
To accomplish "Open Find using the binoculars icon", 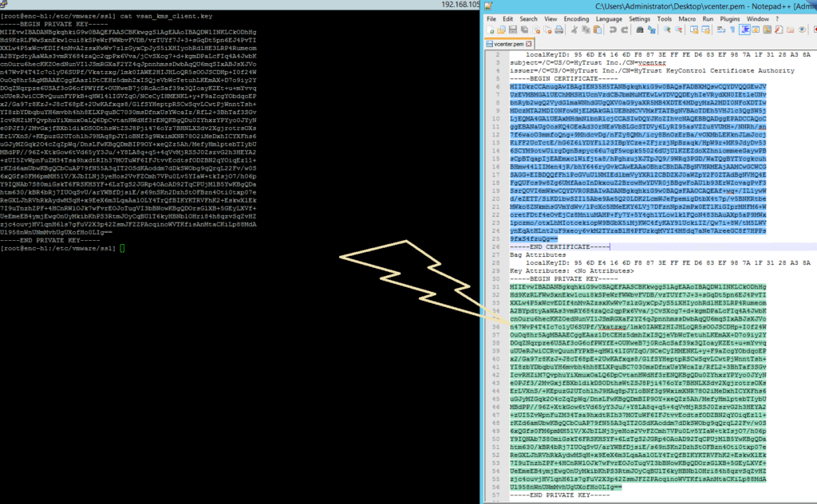I will click(641, 30).
